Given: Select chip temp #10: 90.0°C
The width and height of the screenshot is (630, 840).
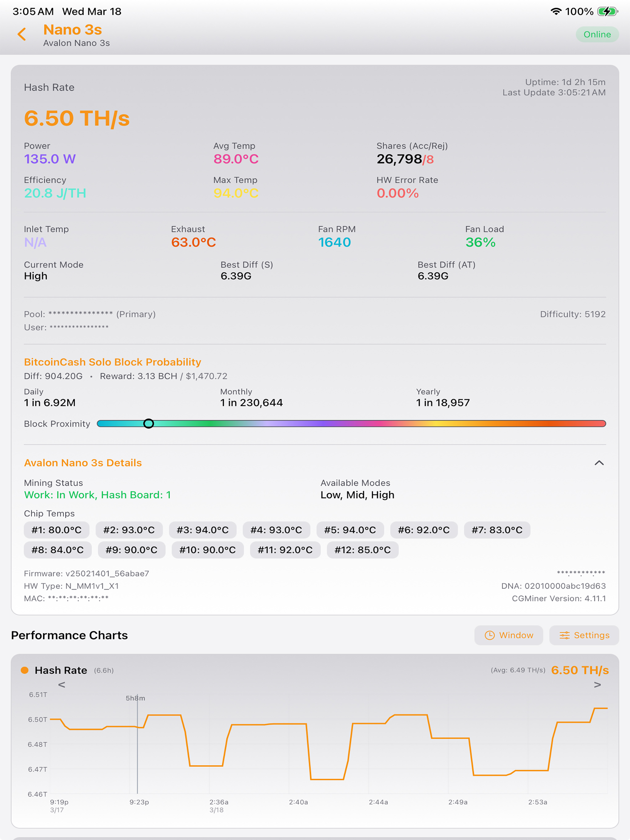Looking at the screenshot, I should pos(207,550).
